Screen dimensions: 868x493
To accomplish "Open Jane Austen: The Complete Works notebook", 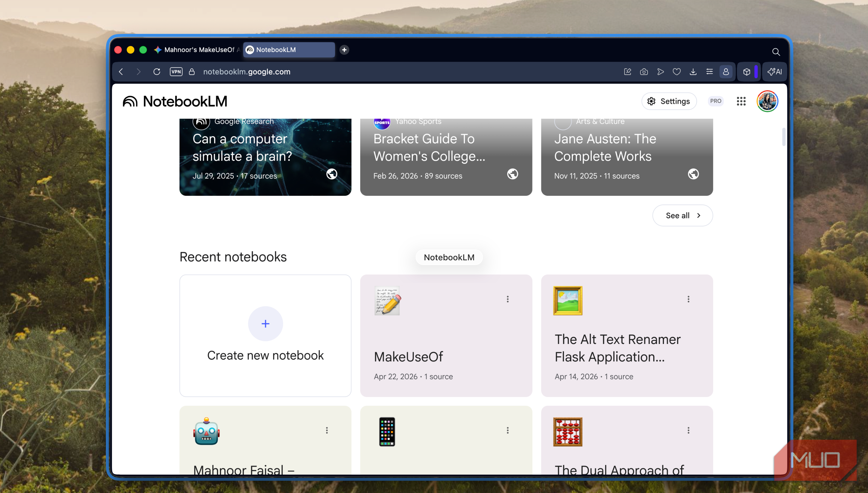I will point(627,157).
